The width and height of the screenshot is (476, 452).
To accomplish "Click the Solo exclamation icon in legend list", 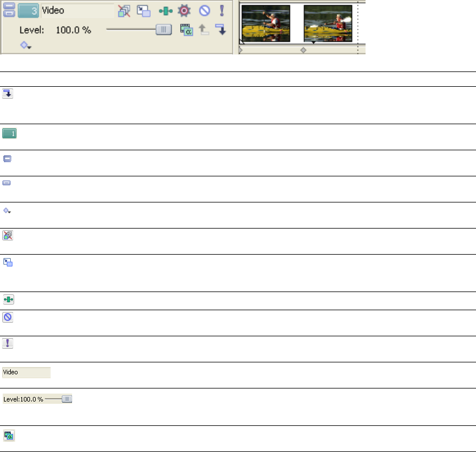I will pyautogui.click(x=7, y=343).
